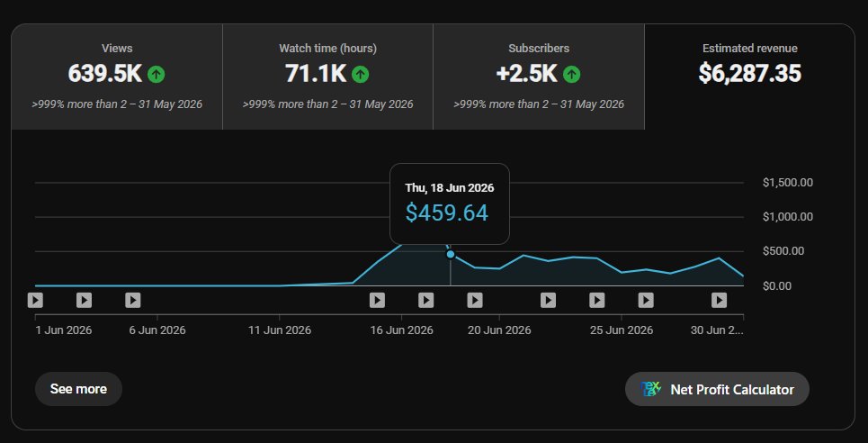Click the "11 Jun 2026" date label
This screenshot has height=443, width=868.
pos(280,330)
